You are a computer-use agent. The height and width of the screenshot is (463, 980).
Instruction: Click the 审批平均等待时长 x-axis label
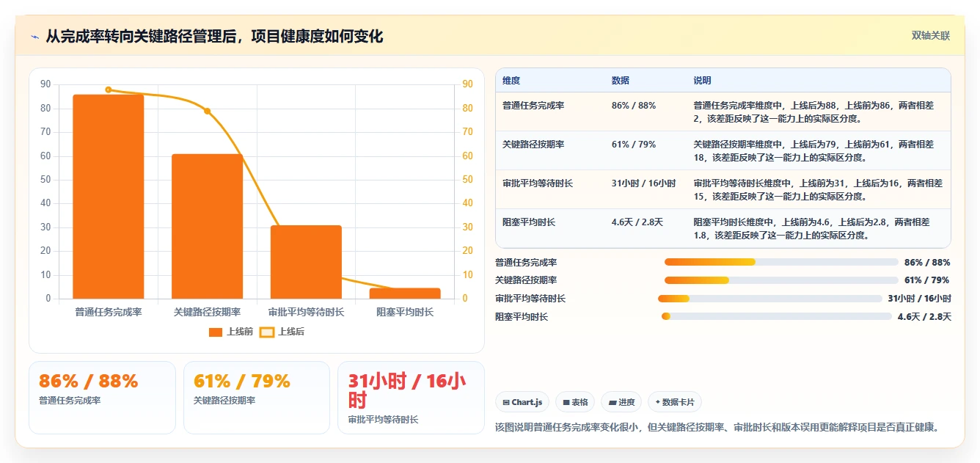pos(306,312)
